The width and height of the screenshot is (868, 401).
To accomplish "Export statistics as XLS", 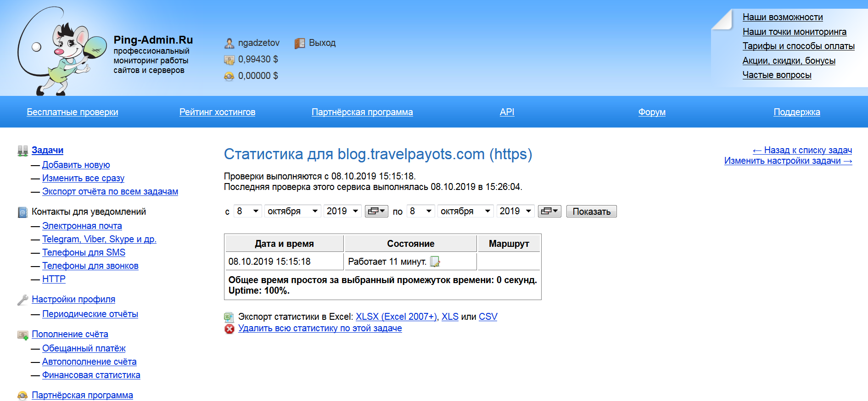I will (450, 317).
